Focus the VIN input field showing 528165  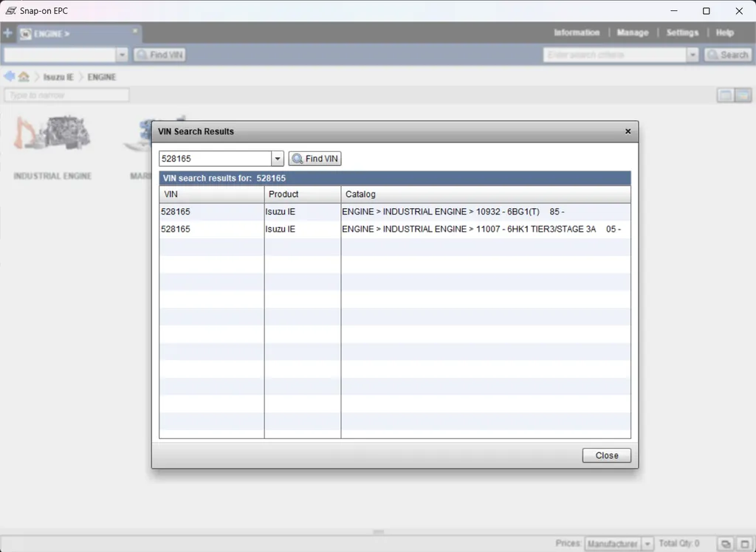tap(216, 159)
